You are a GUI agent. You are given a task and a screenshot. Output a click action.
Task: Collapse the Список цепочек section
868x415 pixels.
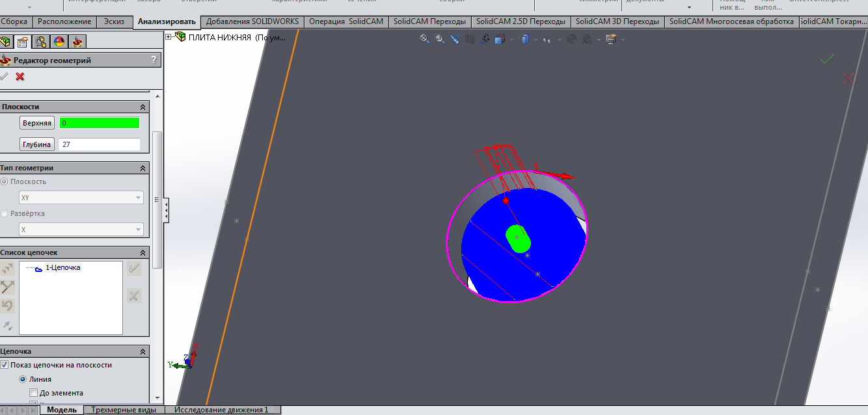142,252
